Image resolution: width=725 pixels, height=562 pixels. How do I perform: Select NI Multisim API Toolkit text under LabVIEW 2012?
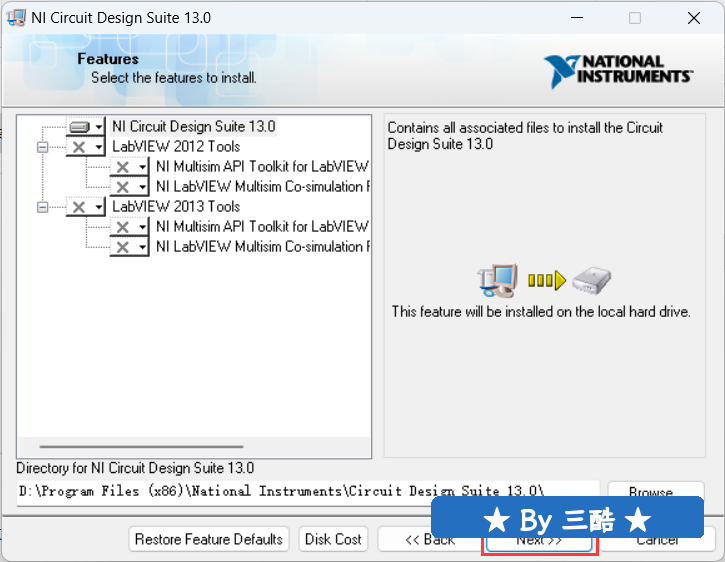262,167
